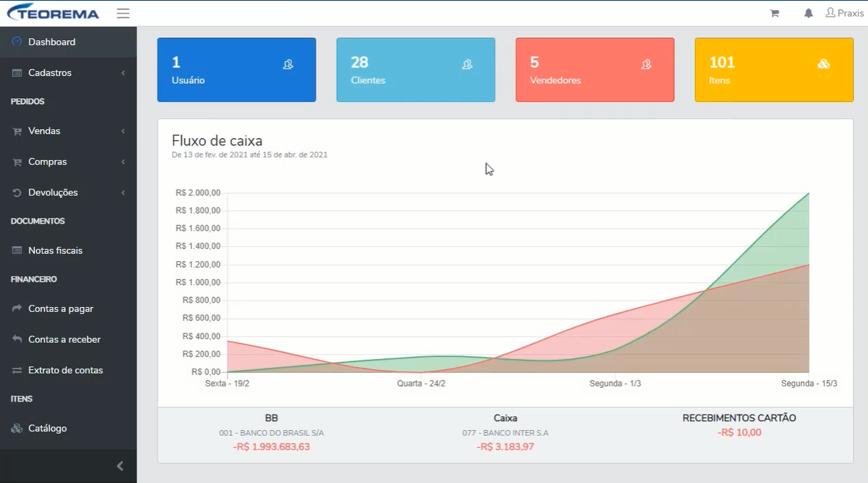Click the -R$ 10,00 balance
868x483 pixels.
click(x=739, y=432)
